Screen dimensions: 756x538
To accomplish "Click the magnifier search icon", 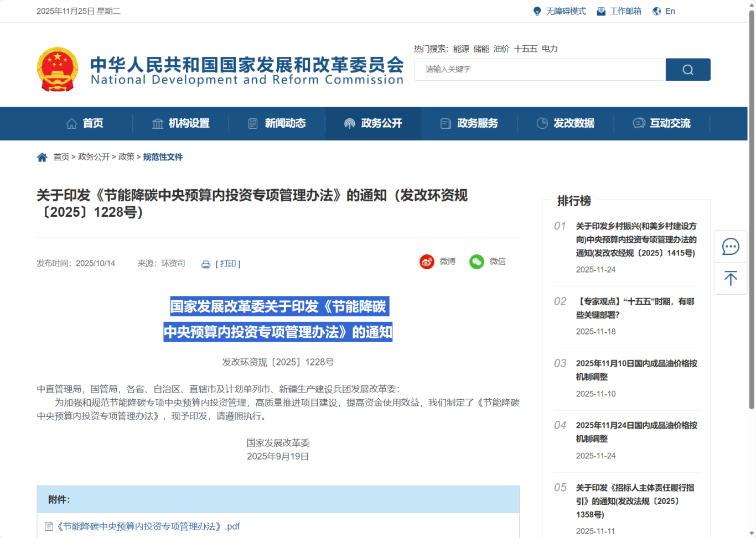I will pos(687,69).
